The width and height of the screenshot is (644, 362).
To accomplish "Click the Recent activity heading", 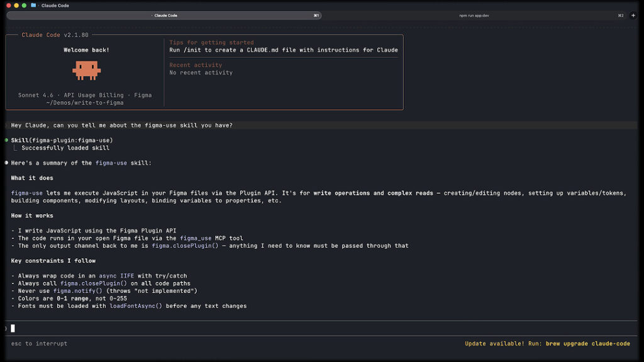I will point(196,65).
